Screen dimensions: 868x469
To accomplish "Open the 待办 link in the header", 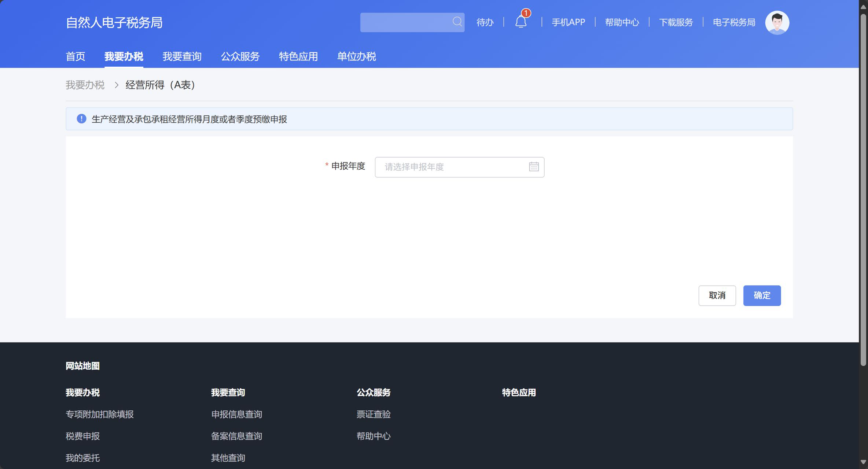I will (x=485, y=22).
